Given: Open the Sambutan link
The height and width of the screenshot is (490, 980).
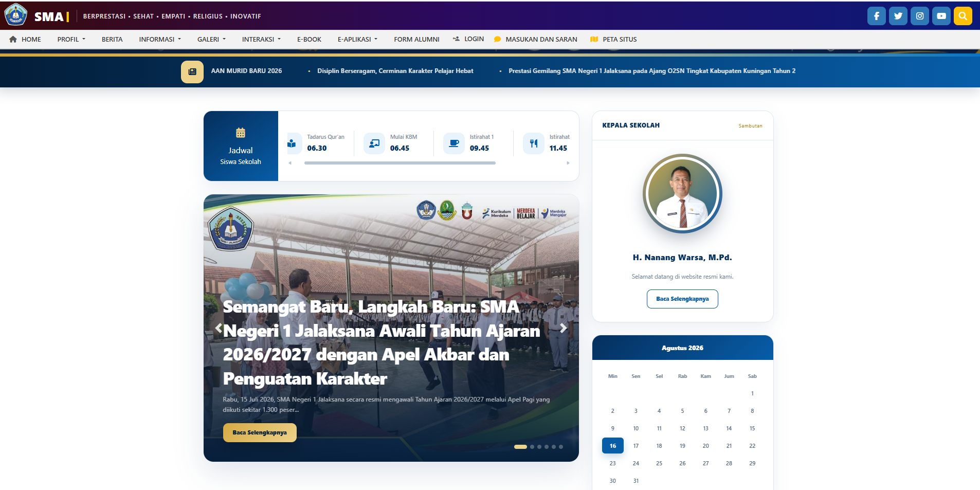Looking at the screenshot, I should (x=750, y=125).
